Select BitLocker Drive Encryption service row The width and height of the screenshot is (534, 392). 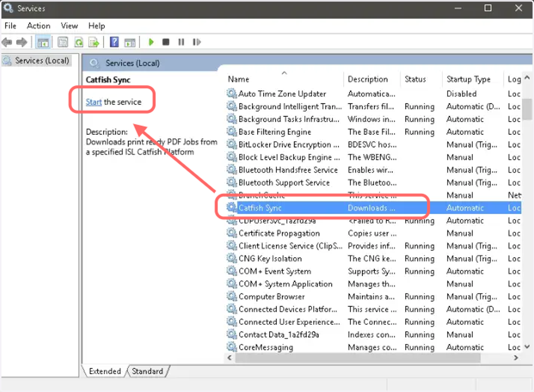pos(373,145)
